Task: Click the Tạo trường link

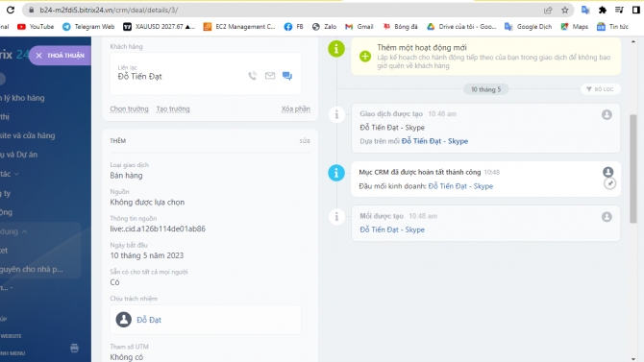Action: (173, 109)
